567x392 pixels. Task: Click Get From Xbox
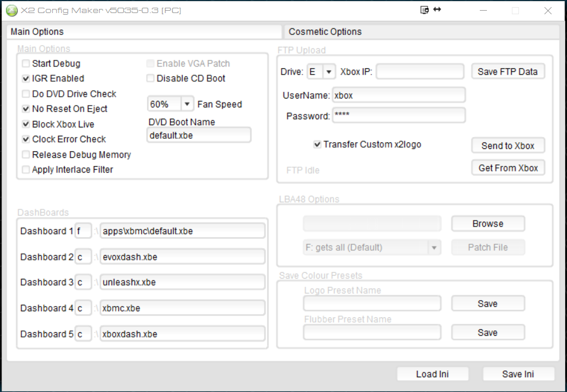click(x=508, y=168)
